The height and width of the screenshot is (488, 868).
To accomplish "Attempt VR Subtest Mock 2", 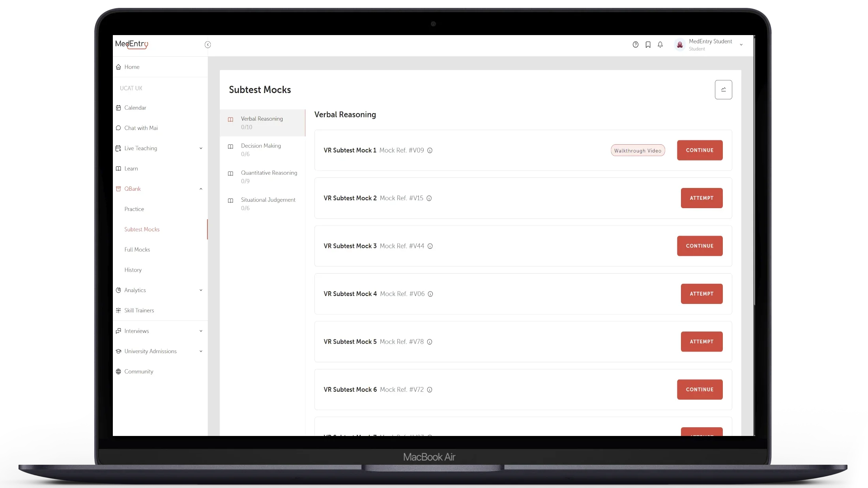I will pos(702,198).
